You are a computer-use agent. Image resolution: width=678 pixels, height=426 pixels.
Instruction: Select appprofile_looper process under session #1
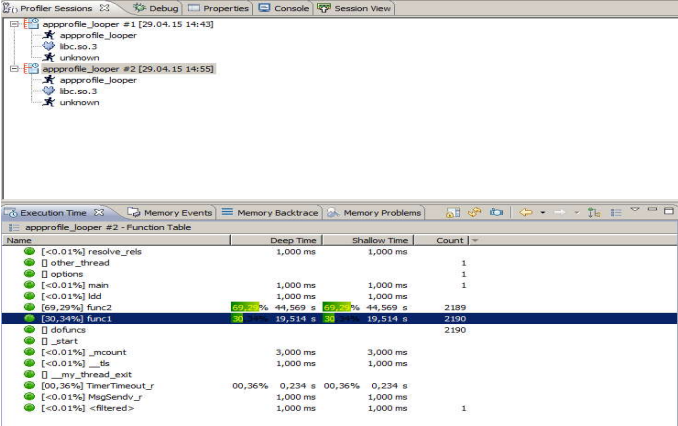coord(98,35)
